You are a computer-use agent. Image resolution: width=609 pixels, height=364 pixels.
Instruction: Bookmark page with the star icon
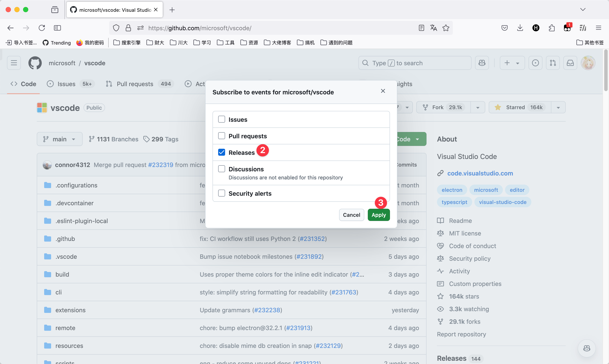[446, 28]
